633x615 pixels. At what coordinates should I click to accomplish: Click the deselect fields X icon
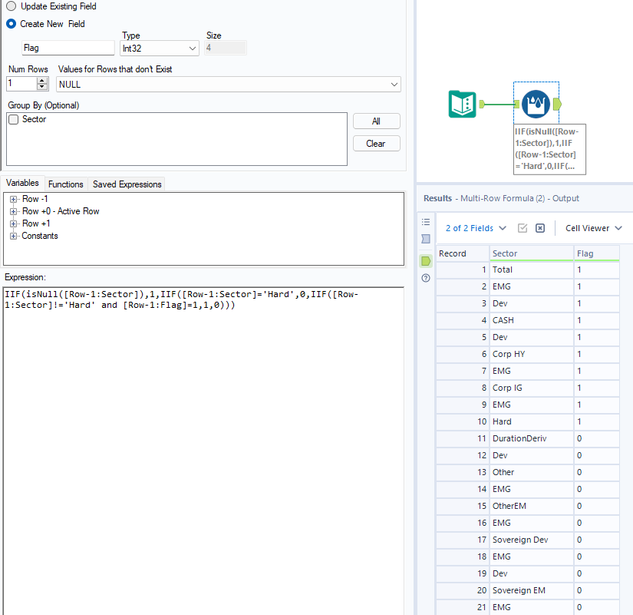540,228
